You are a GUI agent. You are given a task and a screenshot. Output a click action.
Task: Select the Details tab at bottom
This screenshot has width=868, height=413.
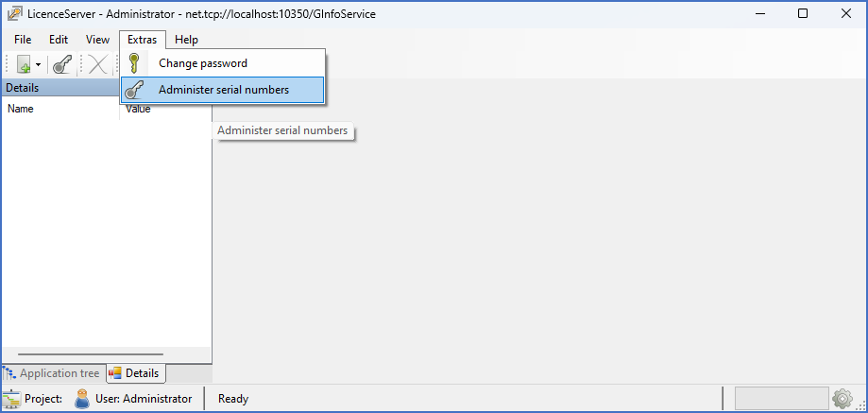point(135,373)
